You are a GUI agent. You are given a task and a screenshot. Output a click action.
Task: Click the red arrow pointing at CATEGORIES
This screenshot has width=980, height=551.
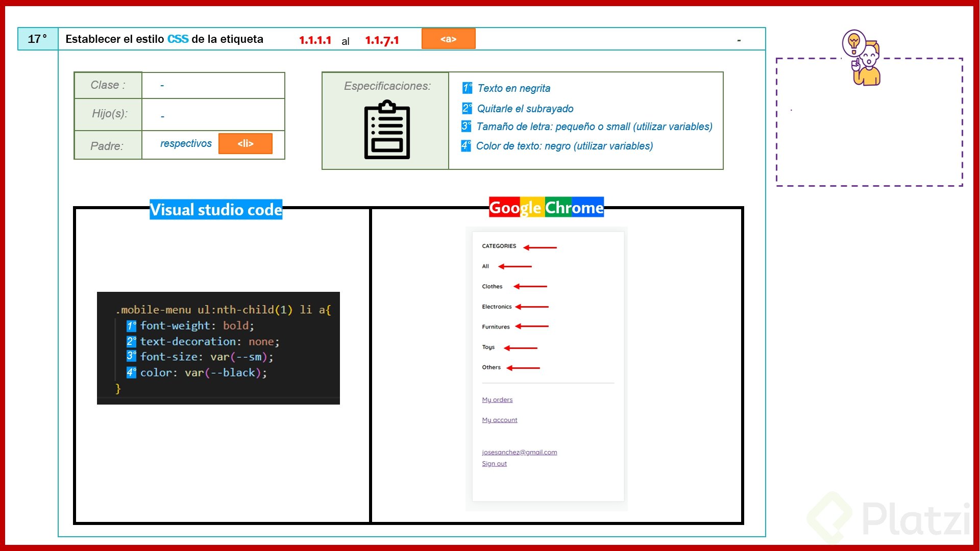coord(540,246)
